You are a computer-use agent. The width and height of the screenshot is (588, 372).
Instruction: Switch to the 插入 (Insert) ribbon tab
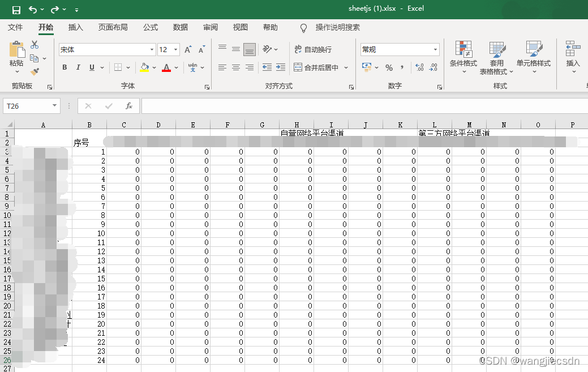[x=75, y=27]
